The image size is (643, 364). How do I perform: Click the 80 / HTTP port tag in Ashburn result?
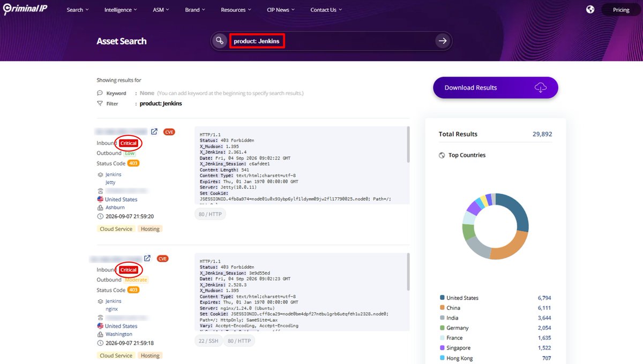coord(210,214)
